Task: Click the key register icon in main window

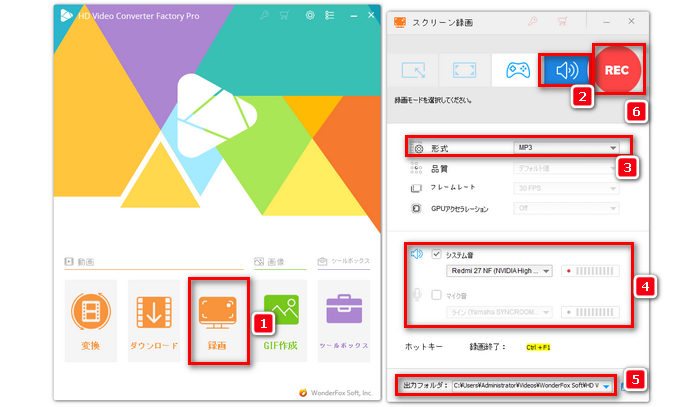Action: (x=264, y=16)
